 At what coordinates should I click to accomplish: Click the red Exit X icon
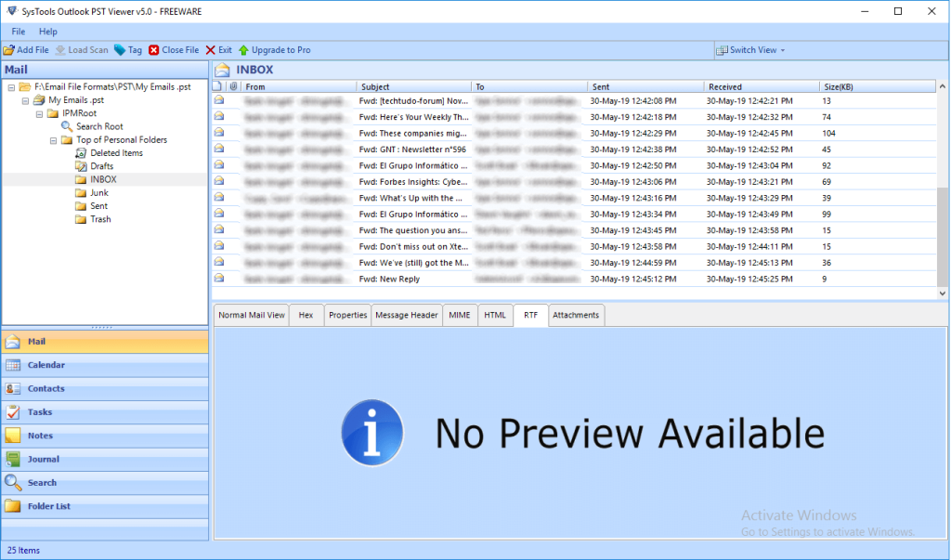211,50
